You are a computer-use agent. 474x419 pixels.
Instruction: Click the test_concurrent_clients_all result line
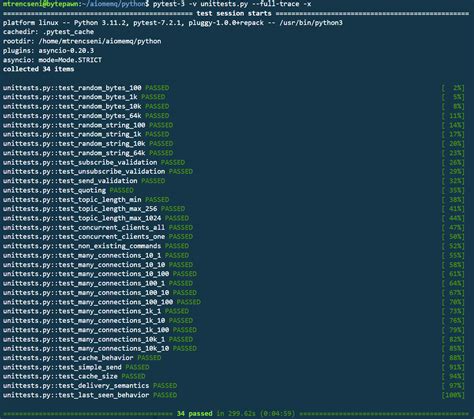coord(98,227)
